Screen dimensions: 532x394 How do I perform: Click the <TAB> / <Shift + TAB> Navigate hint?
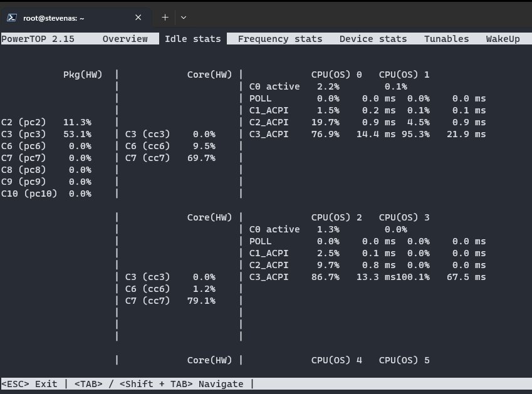coord(159,384)
